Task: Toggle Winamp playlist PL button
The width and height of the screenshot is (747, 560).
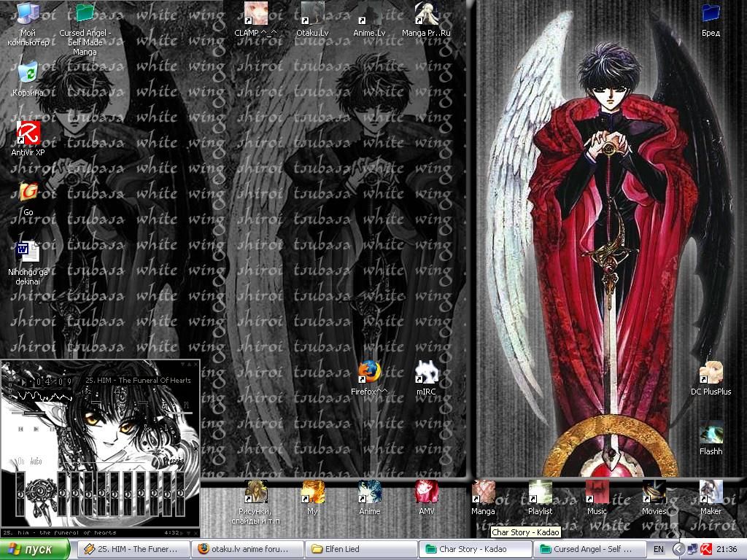Action: click(x=186, y=405)
